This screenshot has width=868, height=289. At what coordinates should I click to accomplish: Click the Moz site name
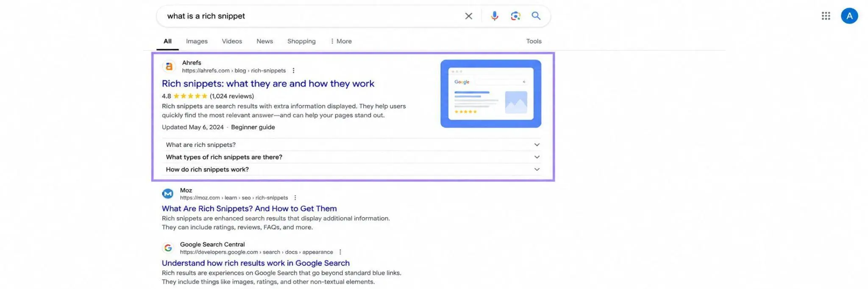pos(186,190)
